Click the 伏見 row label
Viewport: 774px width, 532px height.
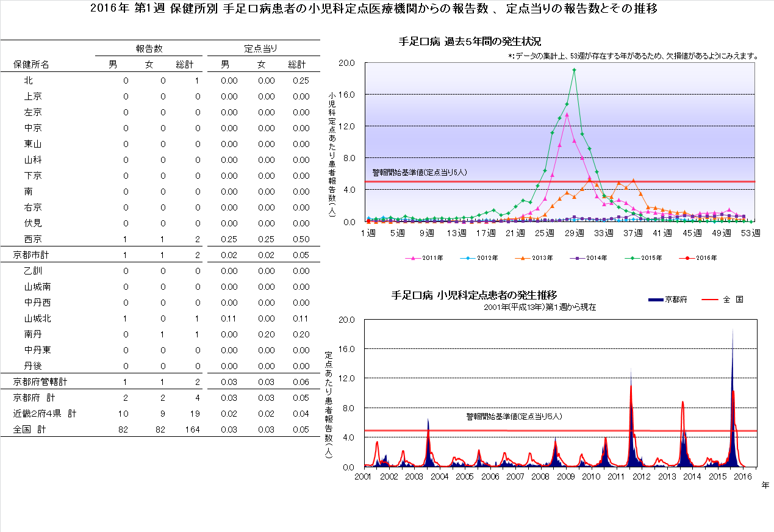33,223
